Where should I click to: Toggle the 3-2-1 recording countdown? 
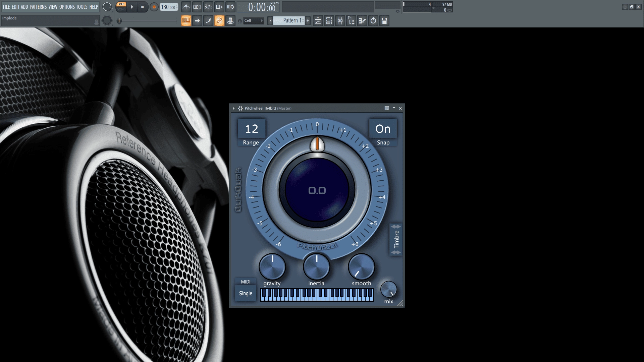click(208, 7)
